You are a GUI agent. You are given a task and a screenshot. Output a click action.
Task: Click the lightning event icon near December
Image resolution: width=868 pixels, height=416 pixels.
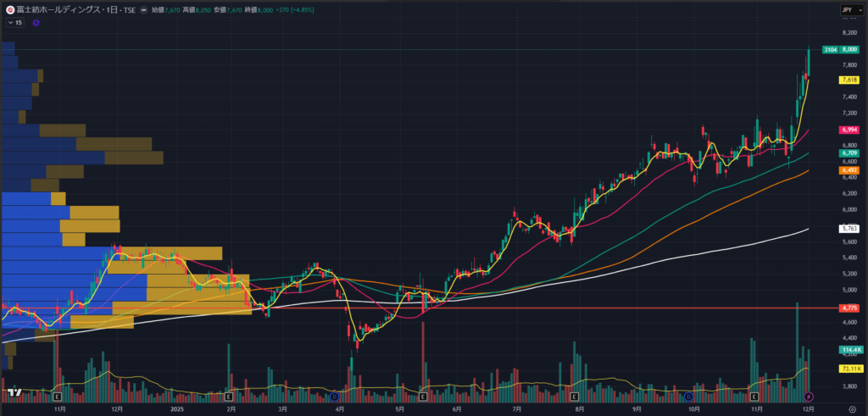(x=808, y=397)
